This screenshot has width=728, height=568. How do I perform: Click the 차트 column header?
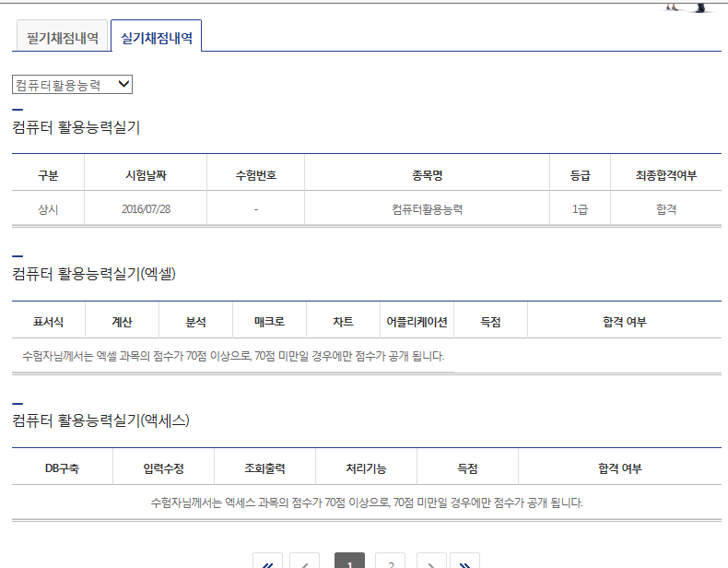click(x=343, y=322)
